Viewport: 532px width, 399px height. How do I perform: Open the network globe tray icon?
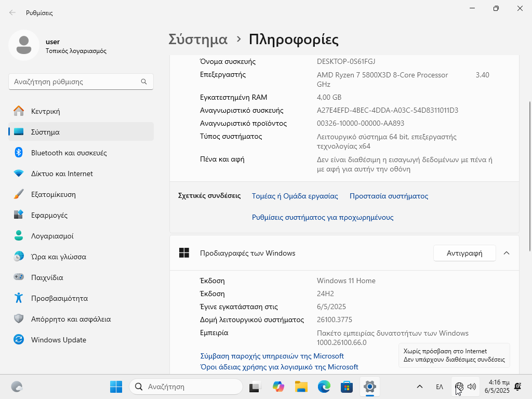pos(459,387)
